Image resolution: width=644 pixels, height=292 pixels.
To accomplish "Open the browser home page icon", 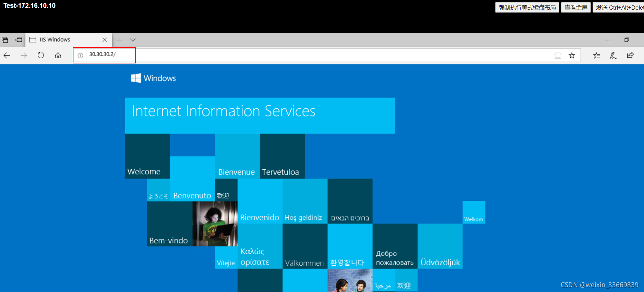I will 58,55.
